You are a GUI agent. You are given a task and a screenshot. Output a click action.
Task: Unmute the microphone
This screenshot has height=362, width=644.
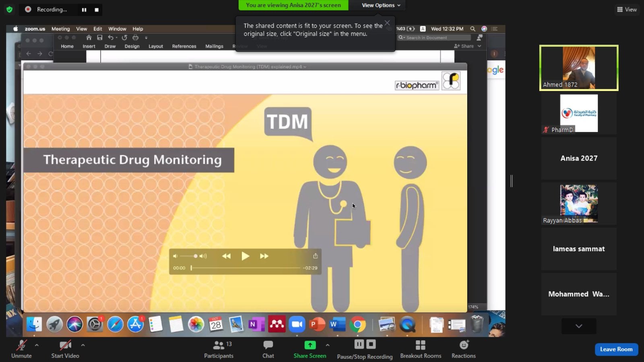click(21, 349)
